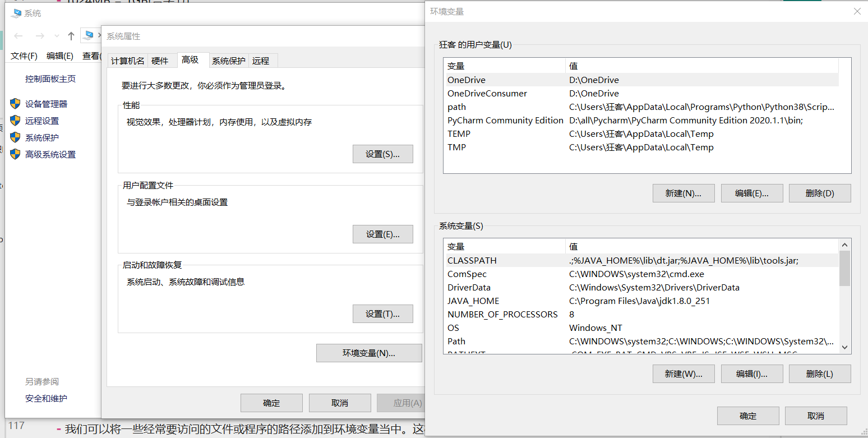Close the Environment Variables dialog
This screenshot has width=868, height=438.
click(x=857, y=11)
